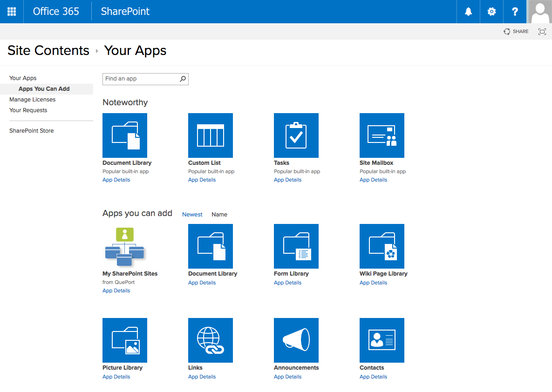The image size is (552, 392).
Task: Add the Announcements app tile
Action: point(296,340)
